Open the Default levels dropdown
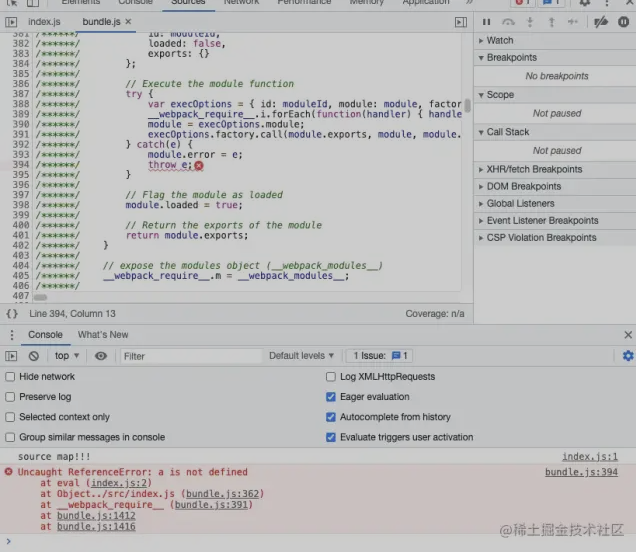Screen dimensions: 636x552 (x=301, y=356)
